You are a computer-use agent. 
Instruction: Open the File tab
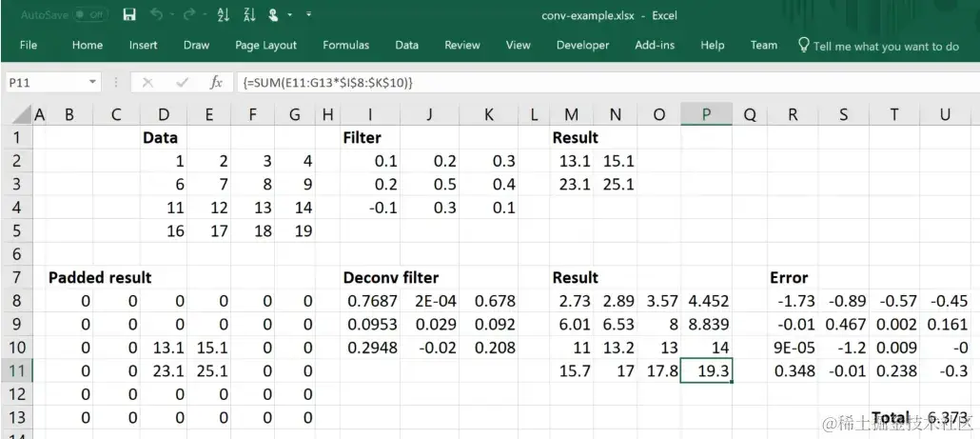click(x=29, y=45)
